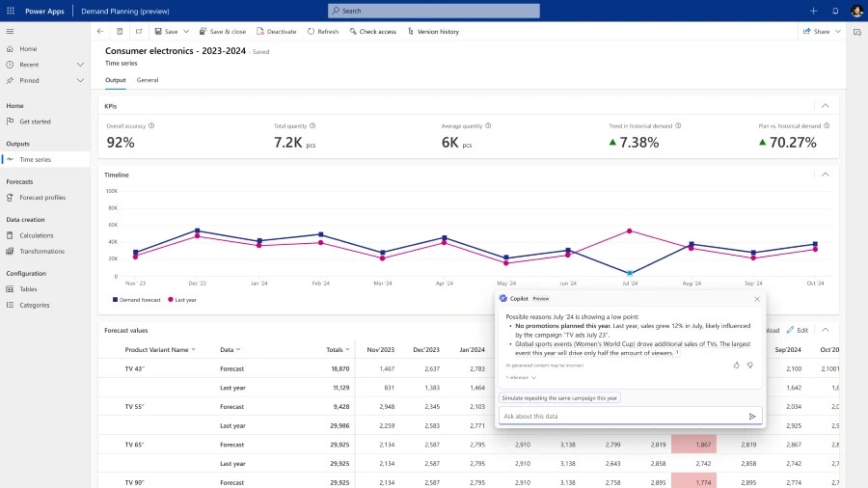The image size is (868, 488).
Task: Click the Share button
Action: click(x=817, y=32)
